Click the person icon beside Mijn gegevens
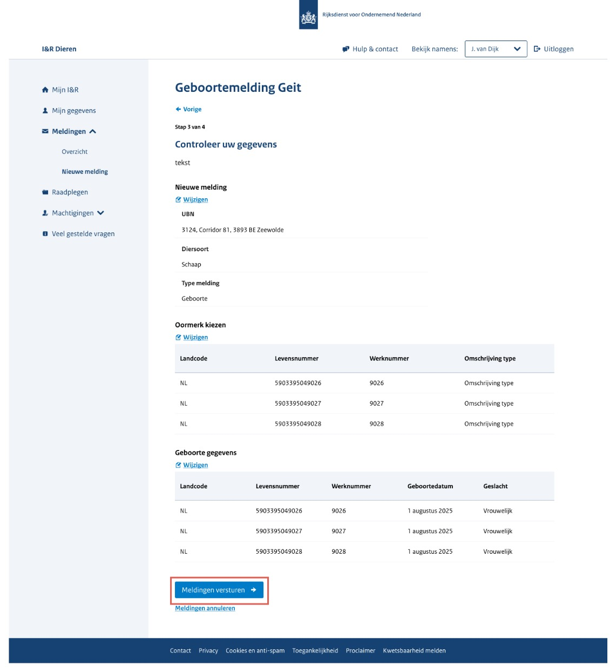 pyautogui.click(x=45, y=111)
